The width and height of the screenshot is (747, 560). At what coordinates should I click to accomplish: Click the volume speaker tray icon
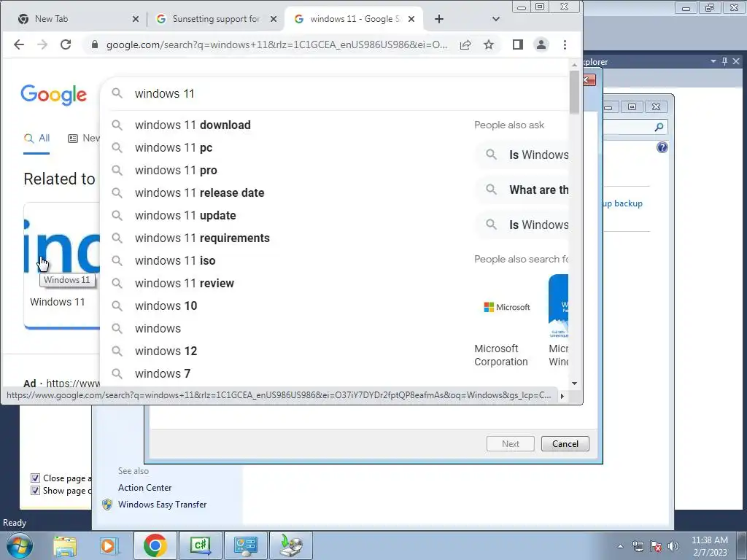click(673, 546)
